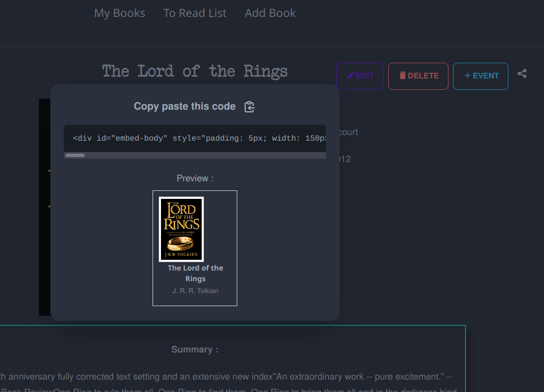Click the 'Summary :' heading
Viewport: 544px width, 392px height.
pos(195,349)
